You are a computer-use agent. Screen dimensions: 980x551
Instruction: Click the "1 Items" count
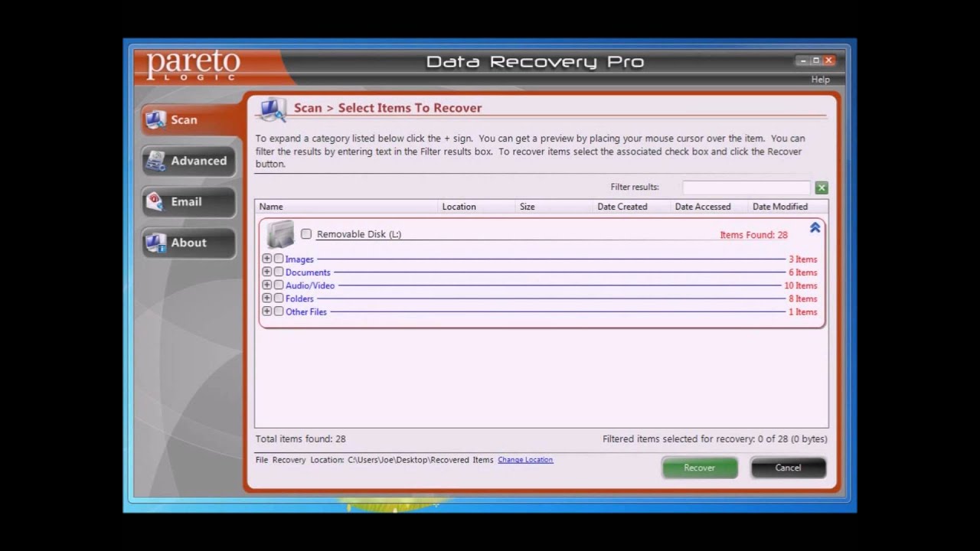point(803,311)
